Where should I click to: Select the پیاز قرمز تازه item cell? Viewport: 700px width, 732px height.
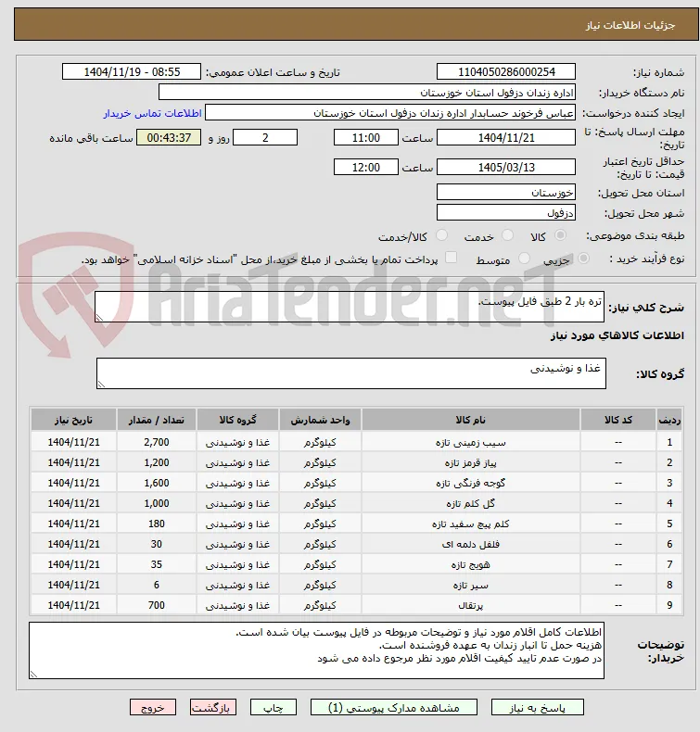471,462
